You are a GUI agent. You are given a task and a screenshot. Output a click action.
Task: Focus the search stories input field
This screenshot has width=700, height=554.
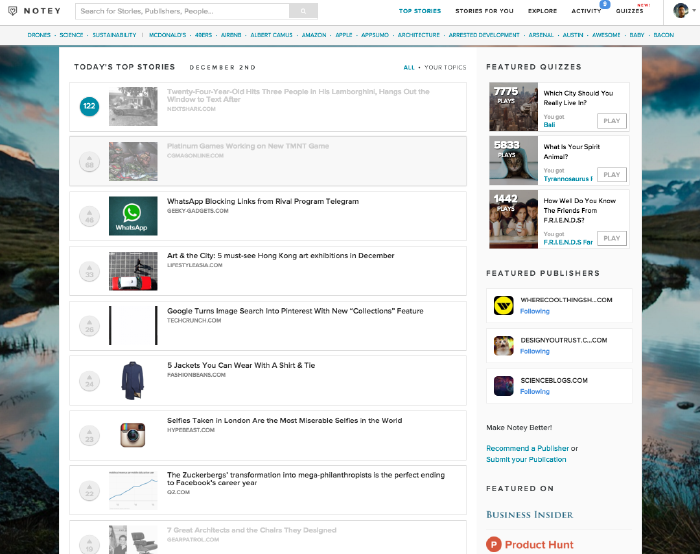click(x=183, y=11)
